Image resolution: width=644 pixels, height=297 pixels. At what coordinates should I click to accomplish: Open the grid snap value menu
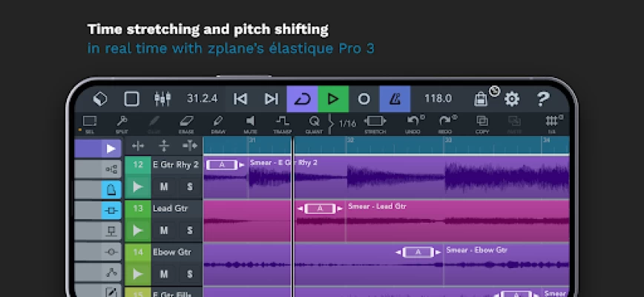click(x=551, y=123)
